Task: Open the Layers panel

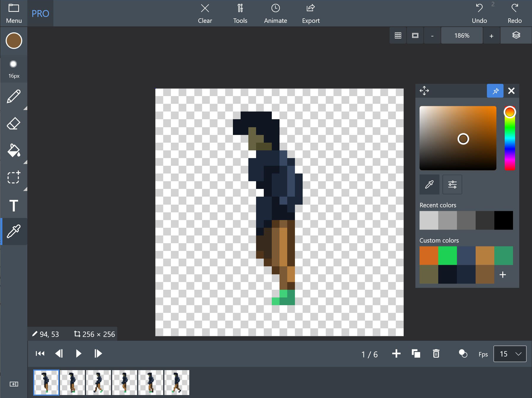Action: tap(516, 36)
